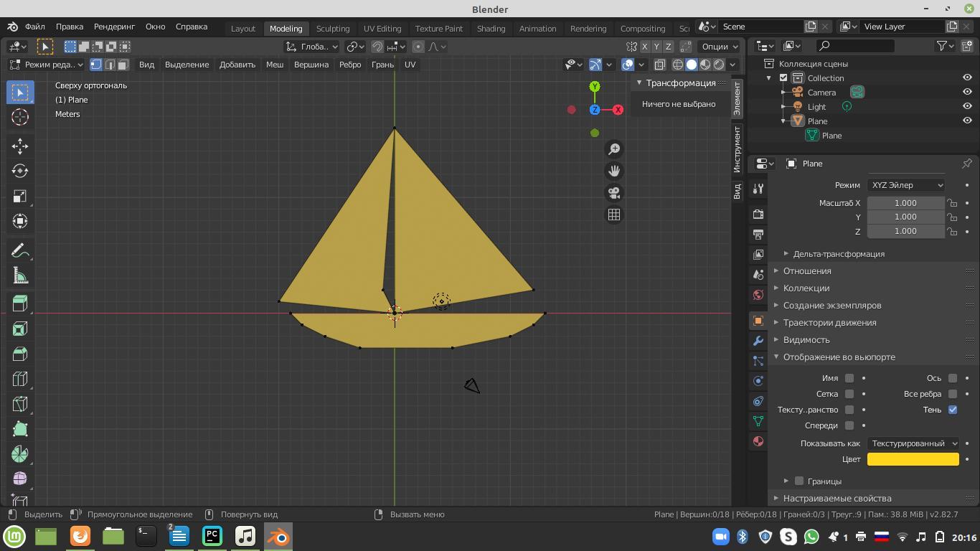Select the Move tool in toolbar

20,146
